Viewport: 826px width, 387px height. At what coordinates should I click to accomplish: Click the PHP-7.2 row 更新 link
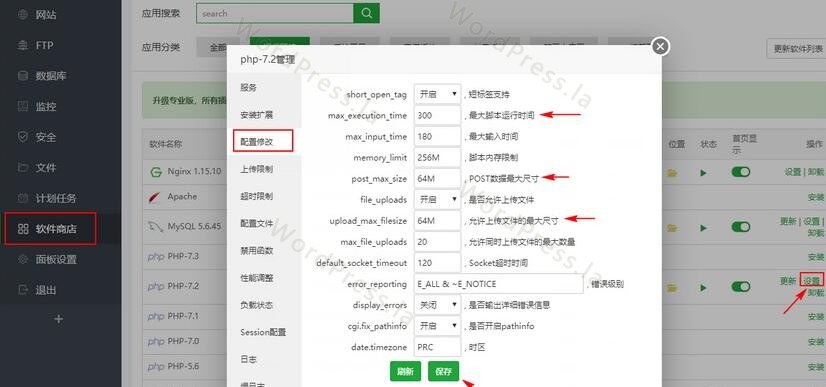788,281
